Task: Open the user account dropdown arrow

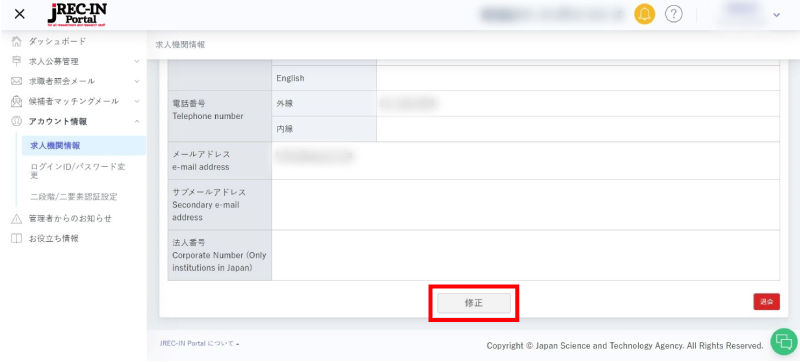Action: tap(777, 15)
